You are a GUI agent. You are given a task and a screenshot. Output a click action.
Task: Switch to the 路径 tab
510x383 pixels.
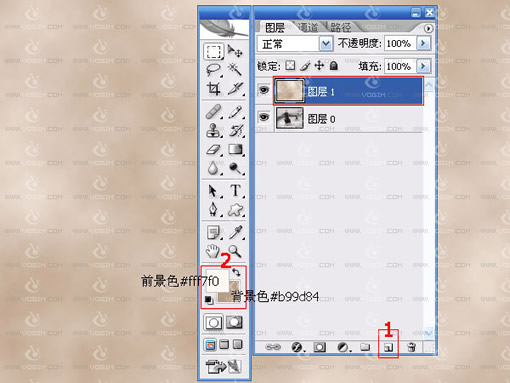(x=341, y=27)
